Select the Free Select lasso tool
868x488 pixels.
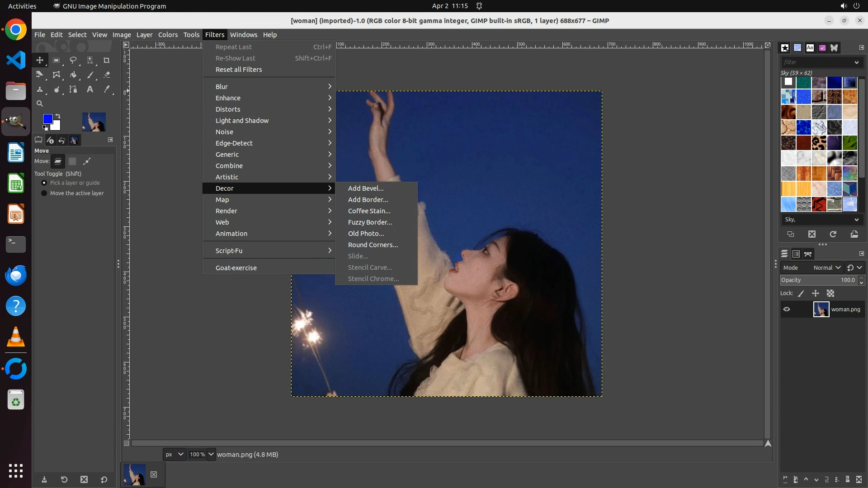click(x=73, y=60)
